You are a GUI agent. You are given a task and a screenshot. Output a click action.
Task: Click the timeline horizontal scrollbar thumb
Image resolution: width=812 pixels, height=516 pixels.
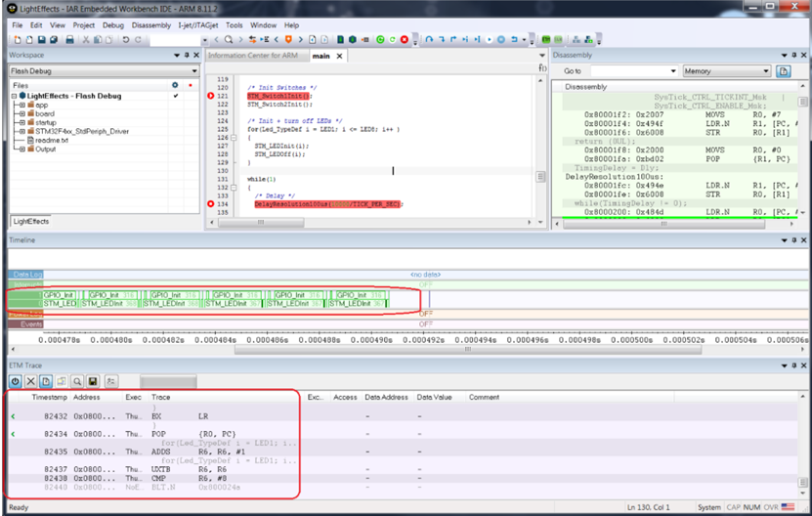pyautogui.click(x=468, y=349)
